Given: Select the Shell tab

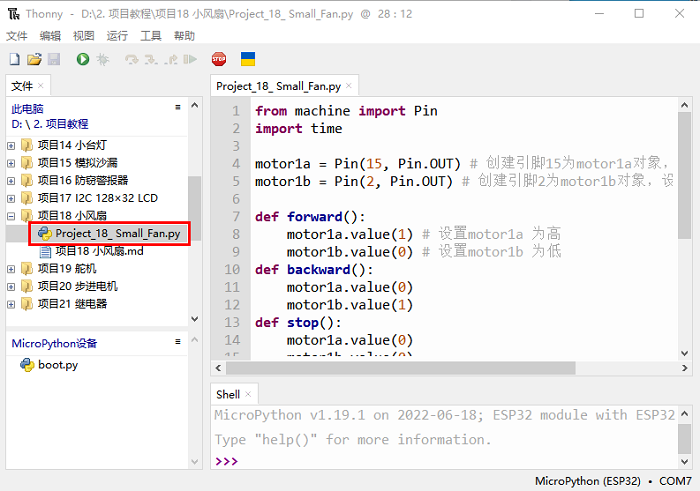Looking at the screenshot, I should [228, 394].
